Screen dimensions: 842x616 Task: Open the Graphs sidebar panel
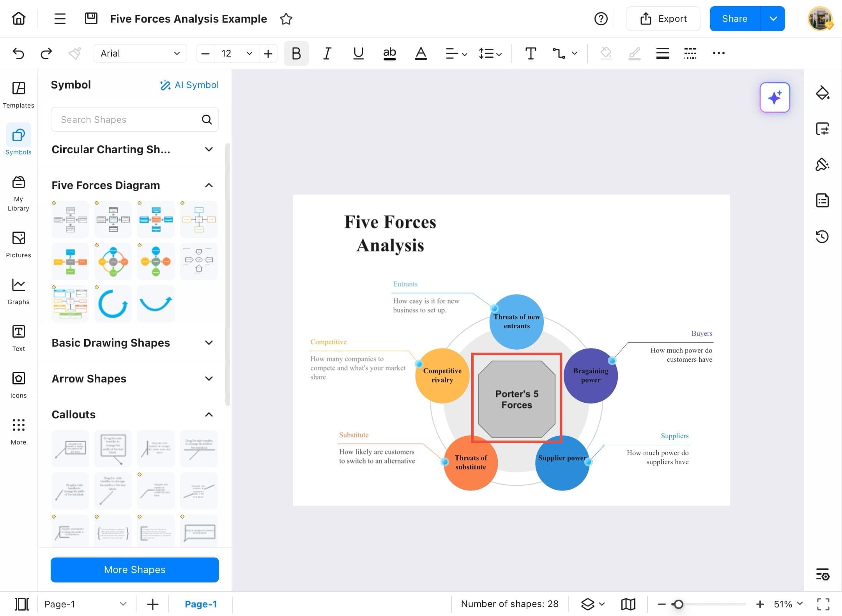[18, 291]
